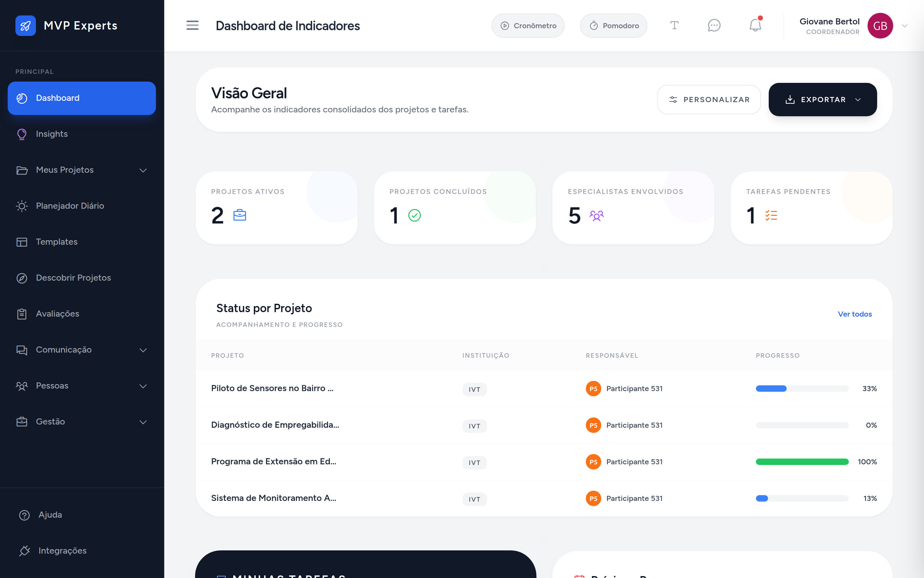Click the Giovane Bertol user name
924x578 pixels.
click(x=829, y=22)
